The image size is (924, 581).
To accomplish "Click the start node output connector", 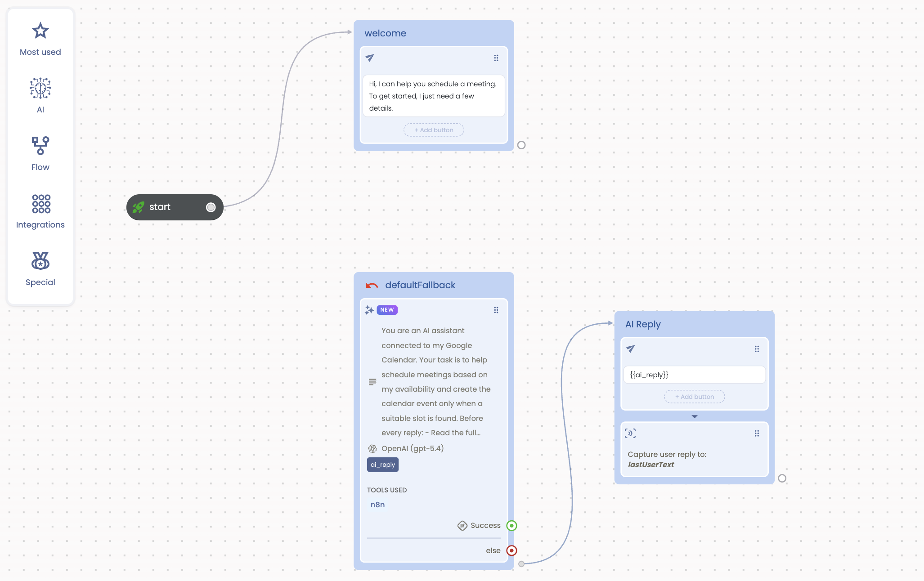I will [x=211, y=207].
